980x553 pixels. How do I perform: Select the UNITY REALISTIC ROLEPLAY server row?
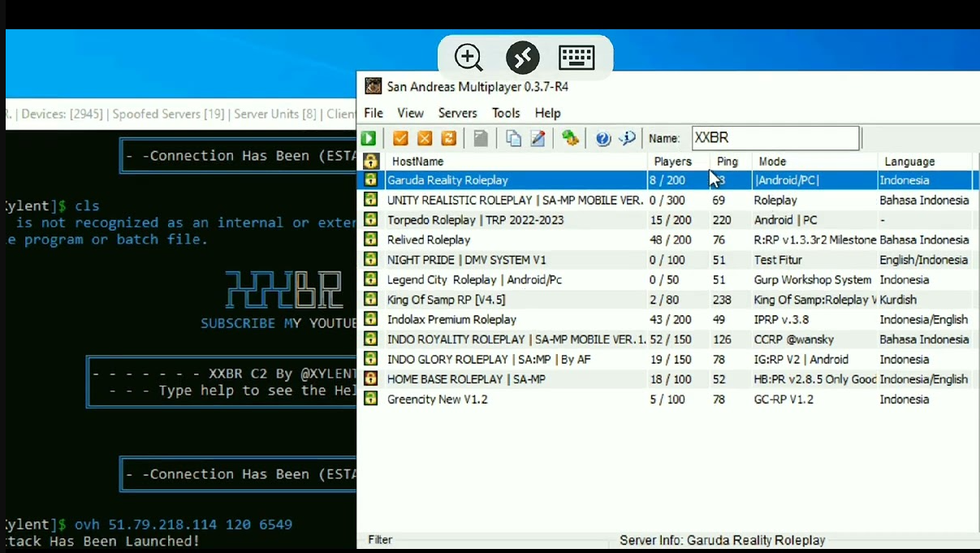[x=666, y=200]
